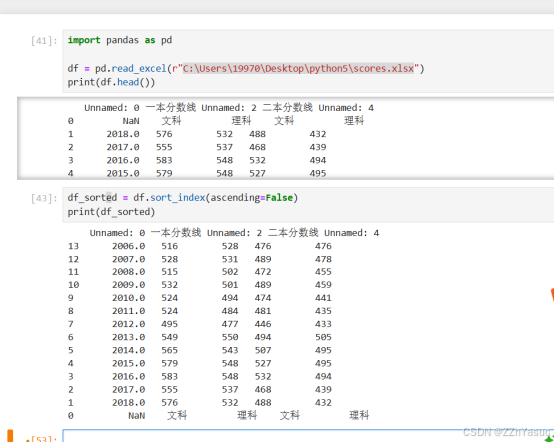
Task: Click value 2011.0 in row 8
Action: click(x=129, y=311)
